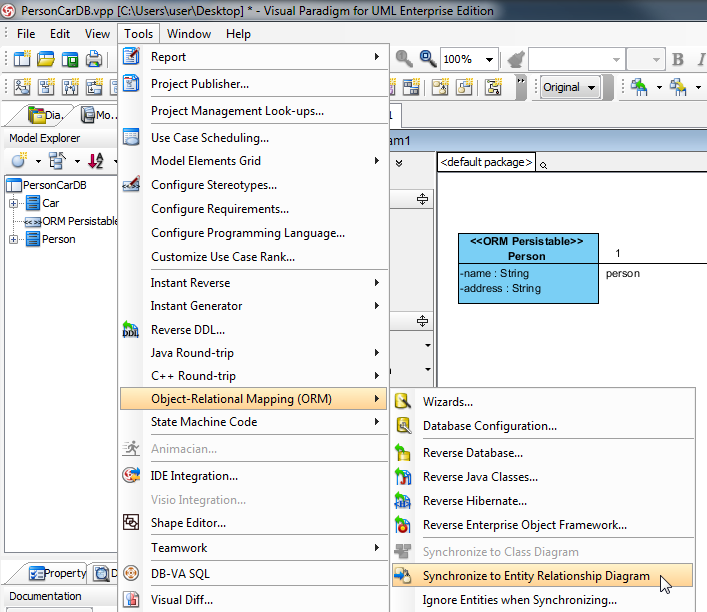707x612 pixels.
Task: Click the Model Explorer sort icon
Action: tap(96, 161)
